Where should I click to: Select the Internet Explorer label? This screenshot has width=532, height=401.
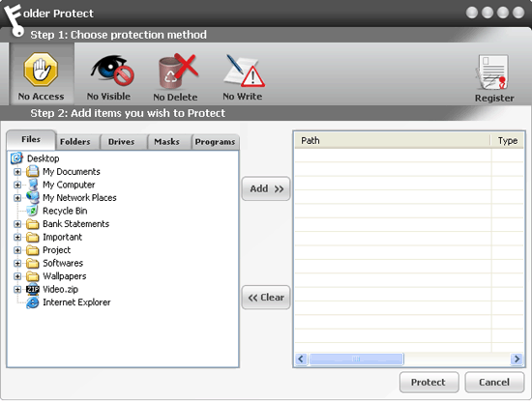[76, 302]
